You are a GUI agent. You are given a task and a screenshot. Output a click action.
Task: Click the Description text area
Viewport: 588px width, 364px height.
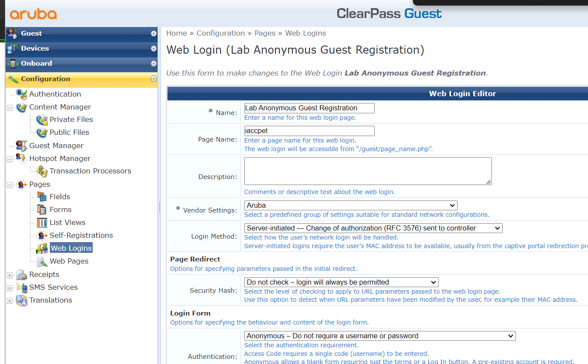tap(368, 171)
